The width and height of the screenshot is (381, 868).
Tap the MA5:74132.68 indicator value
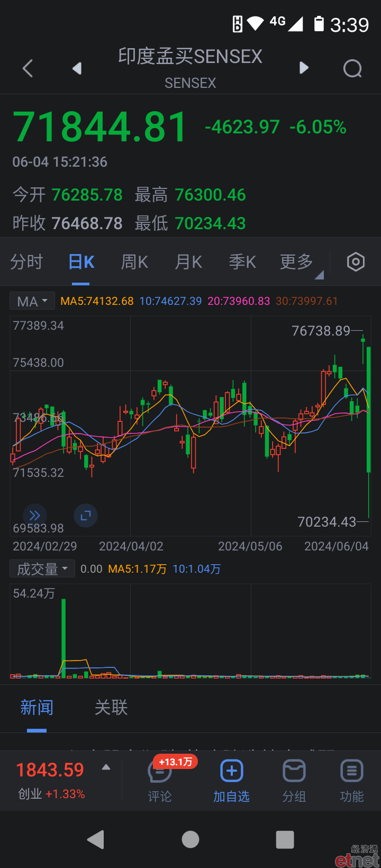point(97,301)
